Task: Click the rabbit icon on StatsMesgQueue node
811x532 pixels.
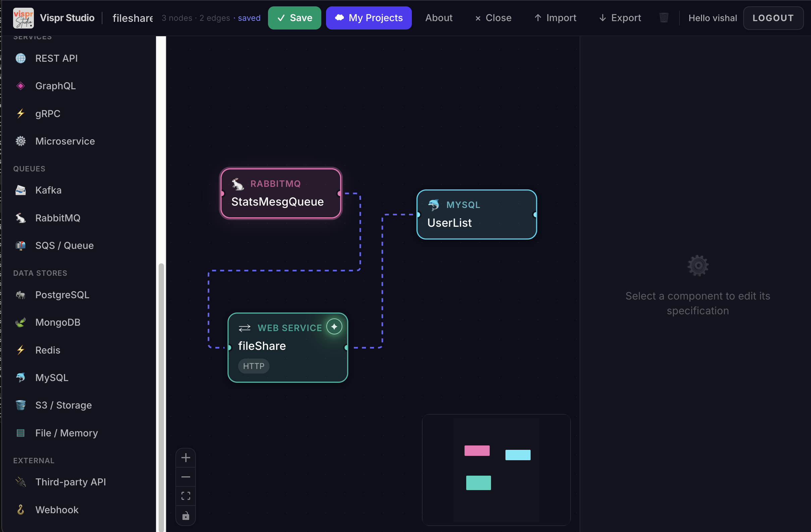Action: point(238,184)
